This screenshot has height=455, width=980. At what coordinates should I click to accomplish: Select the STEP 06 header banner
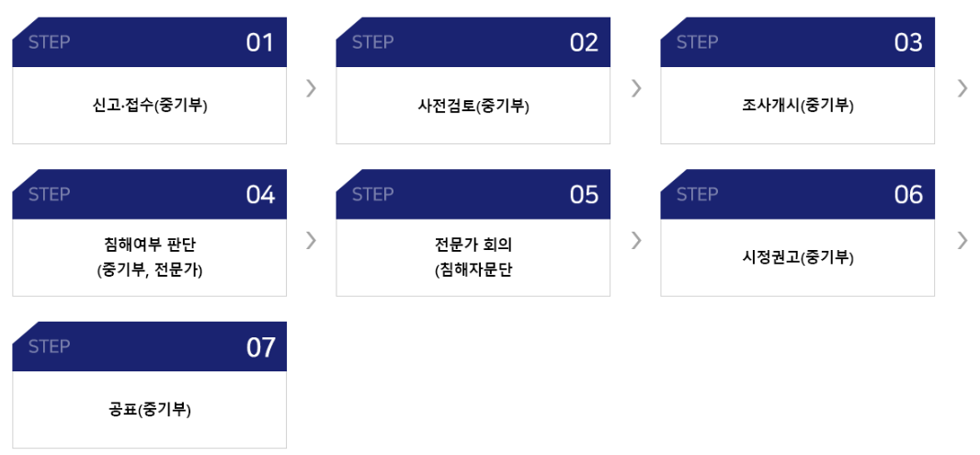tap(797, 194)
